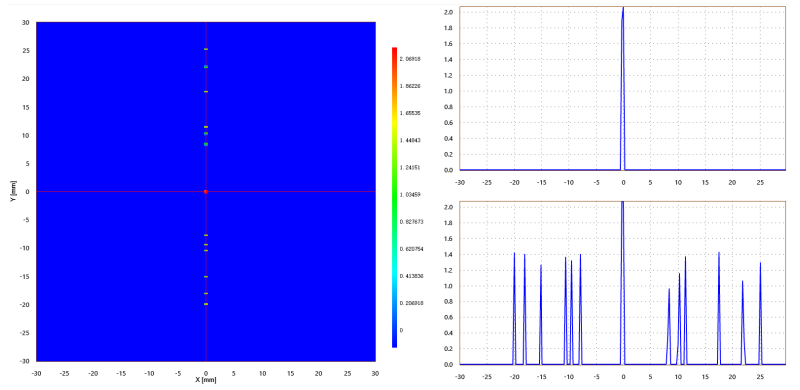Click the peak near 22 in the multi-peak plot
This screenshot has width=800, height=390.
pyautogui.click(x=742, y=323)
